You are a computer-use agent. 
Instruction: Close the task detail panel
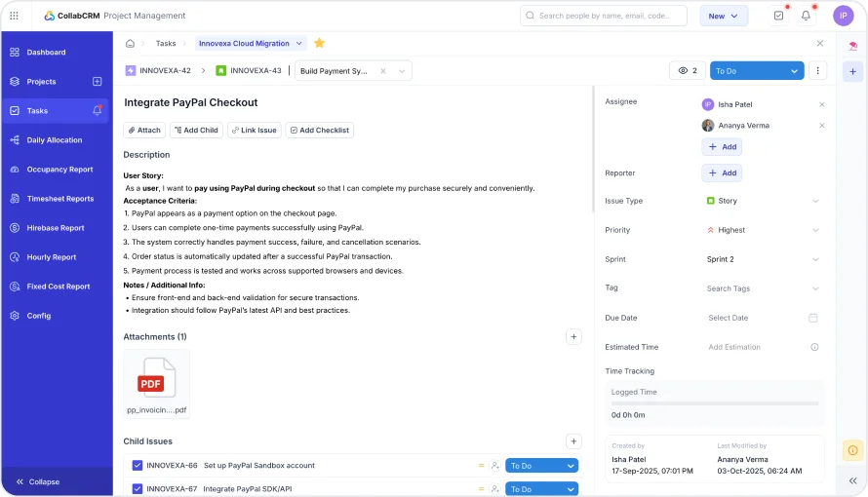click(820, 43)
